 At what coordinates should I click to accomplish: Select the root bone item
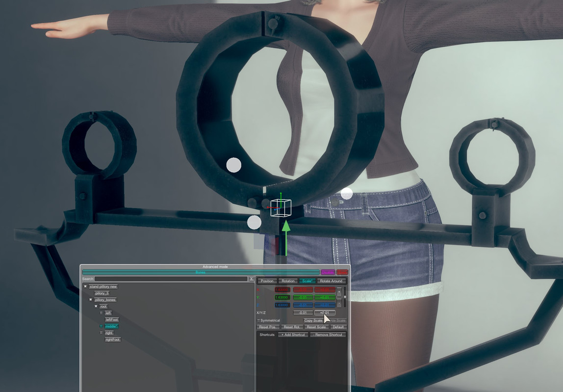(103, 306)
